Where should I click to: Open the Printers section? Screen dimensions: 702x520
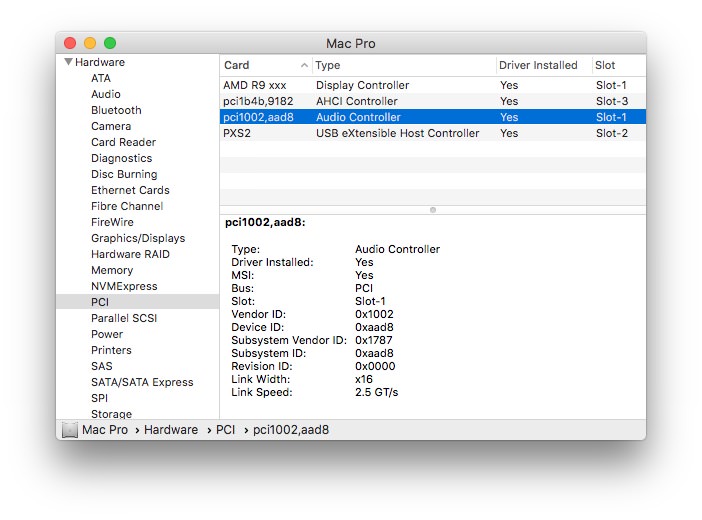point(111,350)
